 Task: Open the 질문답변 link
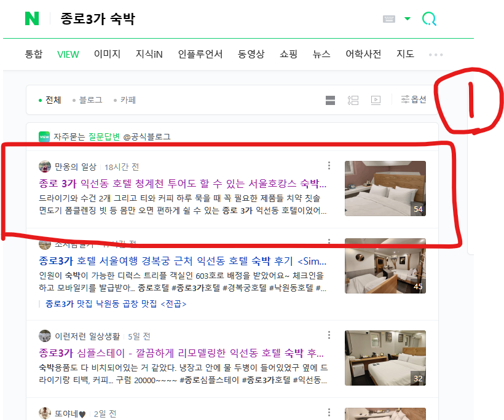[x=104, y=137]
